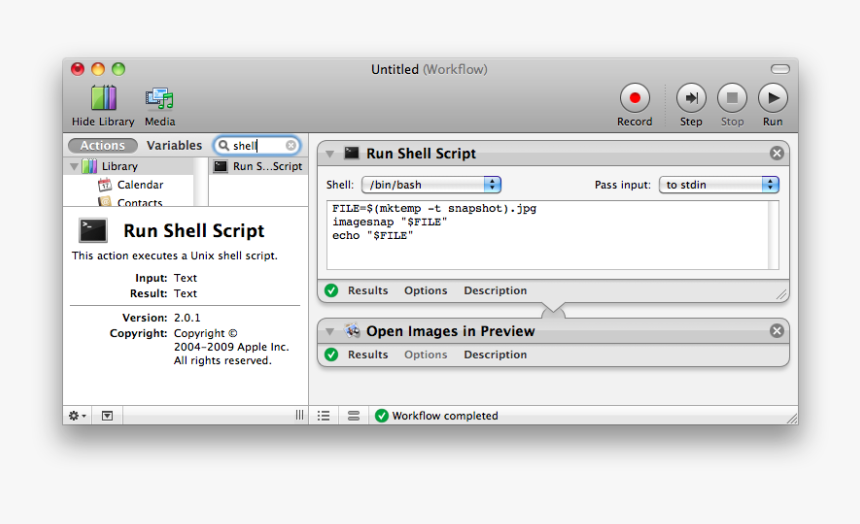Screen dimensions: 860x524
Task: Clear the search field text
Action: pos(291,145)
